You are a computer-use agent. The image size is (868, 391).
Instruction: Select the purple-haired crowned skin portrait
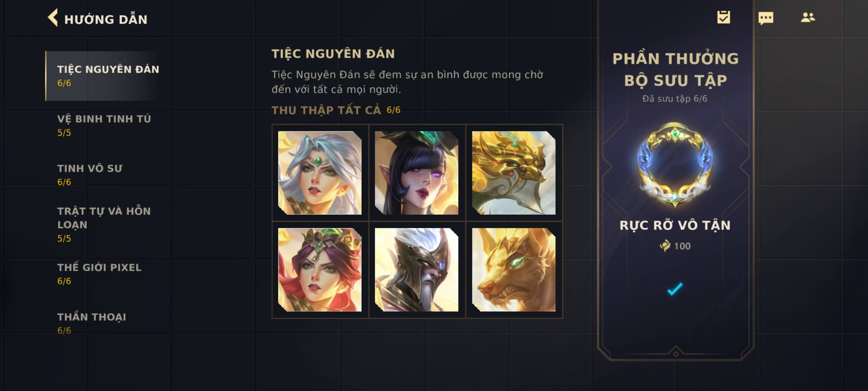(x=320, y=270)
